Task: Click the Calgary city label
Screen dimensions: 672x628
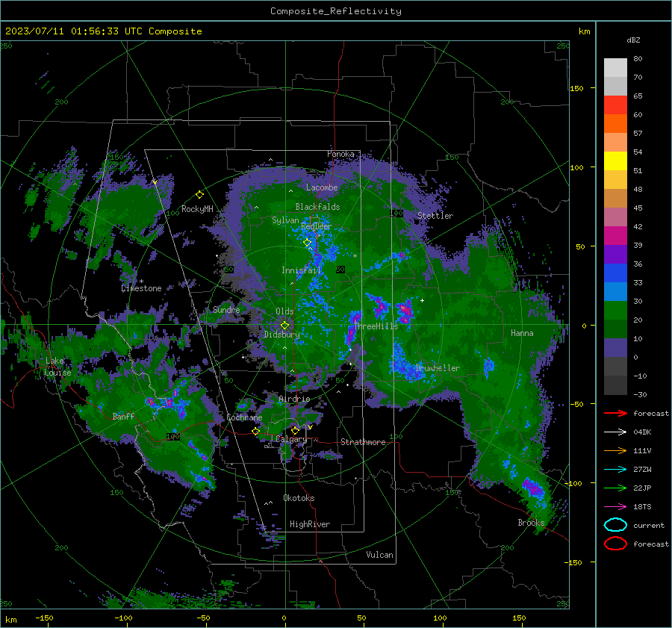Action: tap(291, 439)
